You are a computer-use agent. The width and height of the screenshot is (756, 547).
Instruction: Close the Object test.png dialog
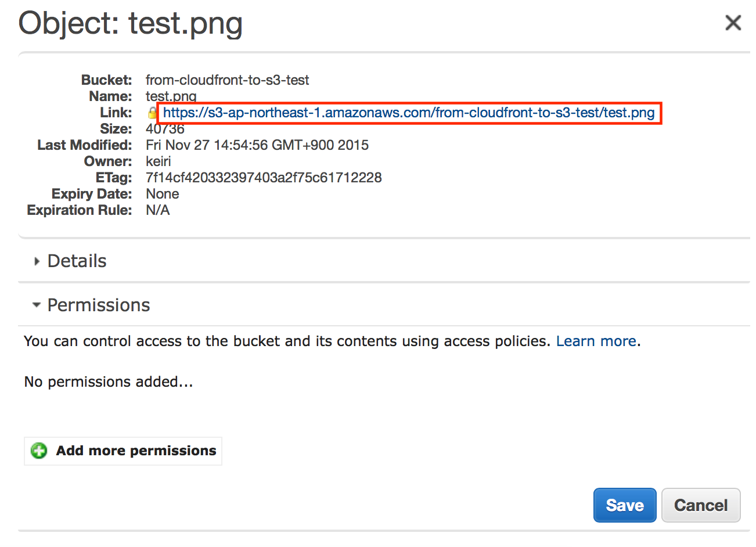pyautogui.click(x=733, y=23)
